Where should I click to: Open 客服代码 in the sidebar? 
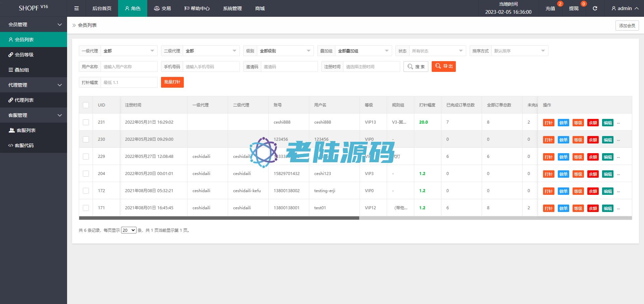24,145
